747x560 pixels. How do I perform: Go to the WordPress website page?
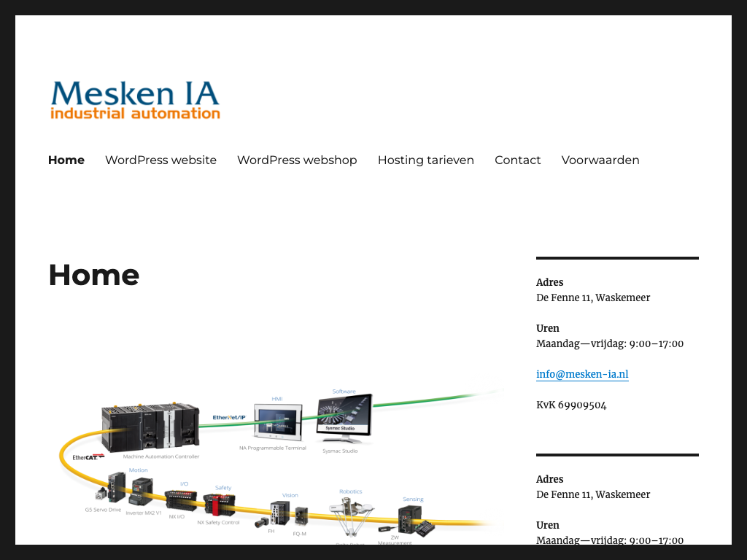tap(160, 160)
